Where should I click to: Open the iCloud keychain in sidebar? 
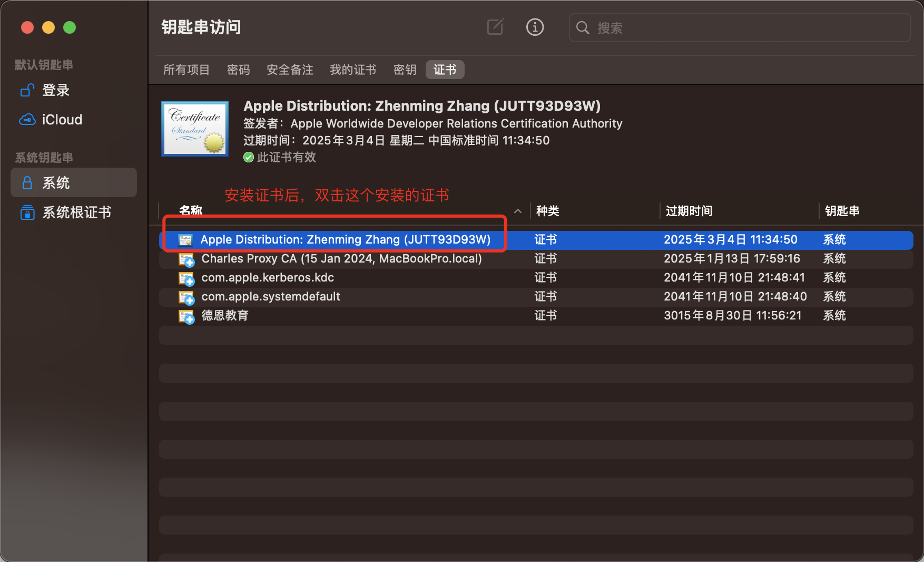tap(74, 120)
